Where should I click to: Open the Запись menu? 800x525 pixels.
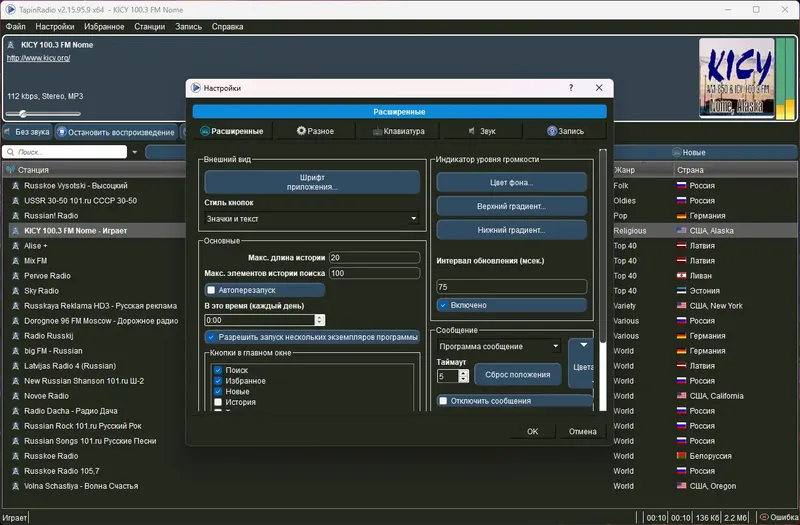click(188, 27)
